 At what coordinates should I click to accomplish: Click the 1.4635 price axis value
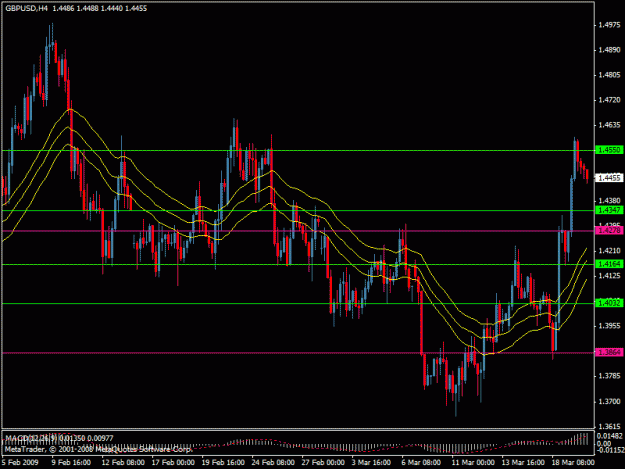(x=609, y=125)
